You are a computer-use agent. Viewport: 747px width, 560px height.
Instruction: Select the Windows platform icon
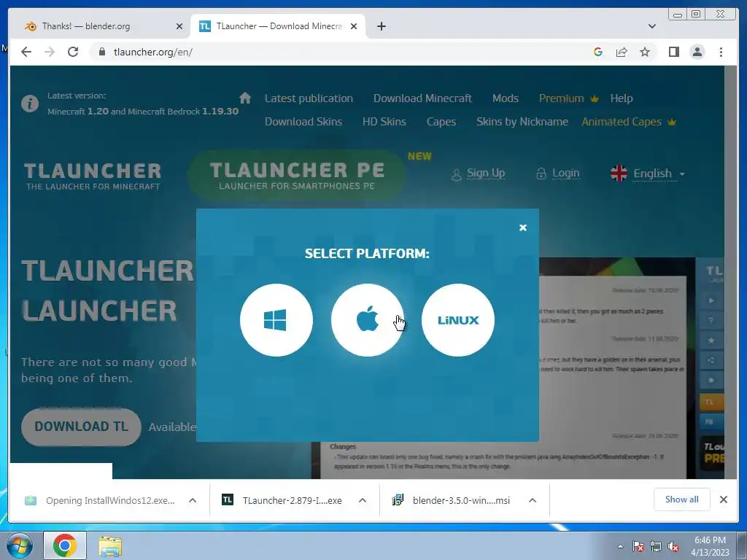click(x=276, y=320)
